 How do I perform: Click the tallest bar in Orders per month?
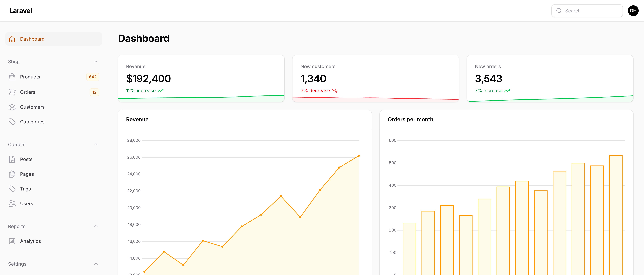615,215
